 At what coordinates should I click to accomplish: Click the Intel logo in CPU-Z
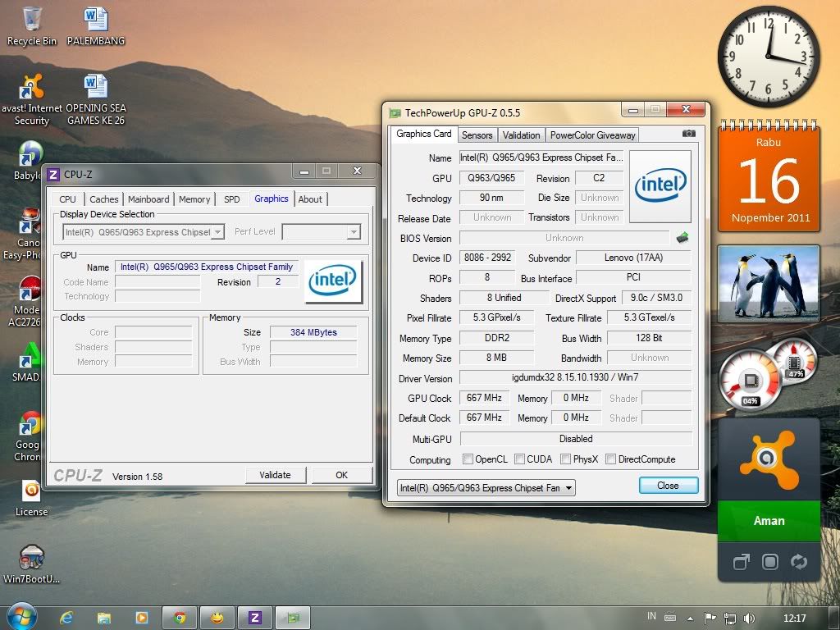(333, 281)
